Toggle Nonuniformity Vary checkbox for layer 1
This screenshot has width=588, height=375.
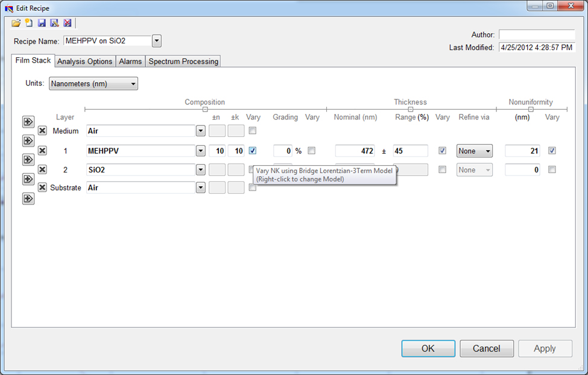pos(552,151)
